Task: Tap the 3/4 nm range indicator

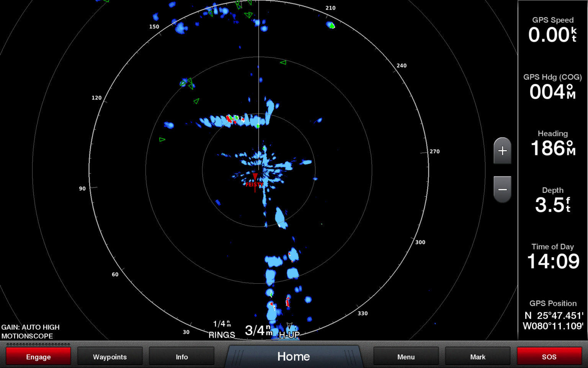Action: tap(259, 330)
